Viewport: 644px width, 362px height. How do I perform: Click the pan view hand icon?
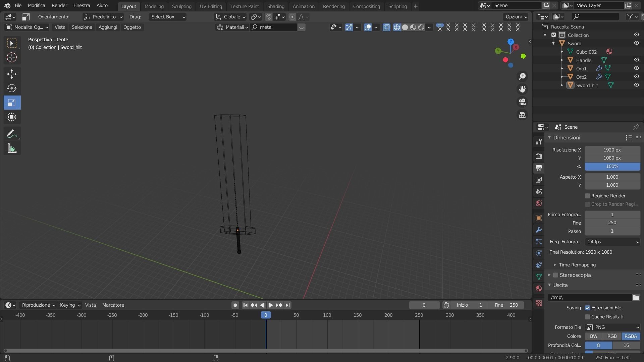click(x=522, y=89)
